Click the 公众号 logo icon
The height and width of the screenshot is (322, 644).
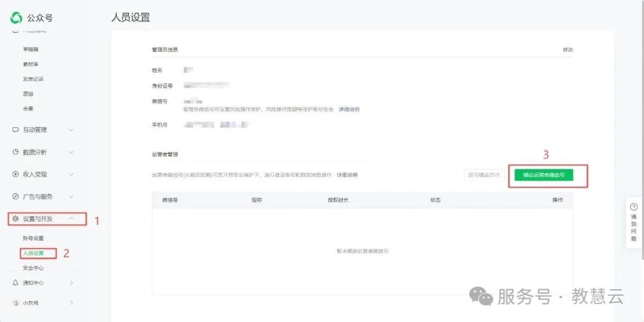click(16, 18)
